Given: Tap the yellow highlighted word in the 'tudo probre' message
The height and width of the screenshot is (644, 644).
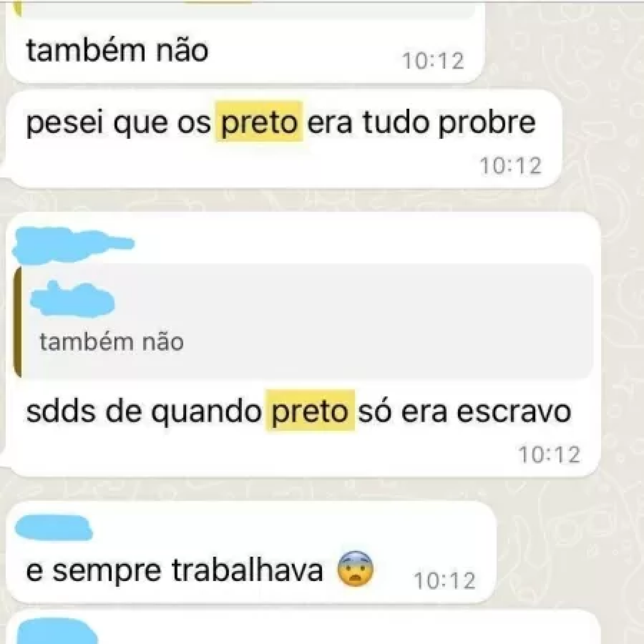Looking at the screenshot, I should pyautogui.click(x=259, y=122).
